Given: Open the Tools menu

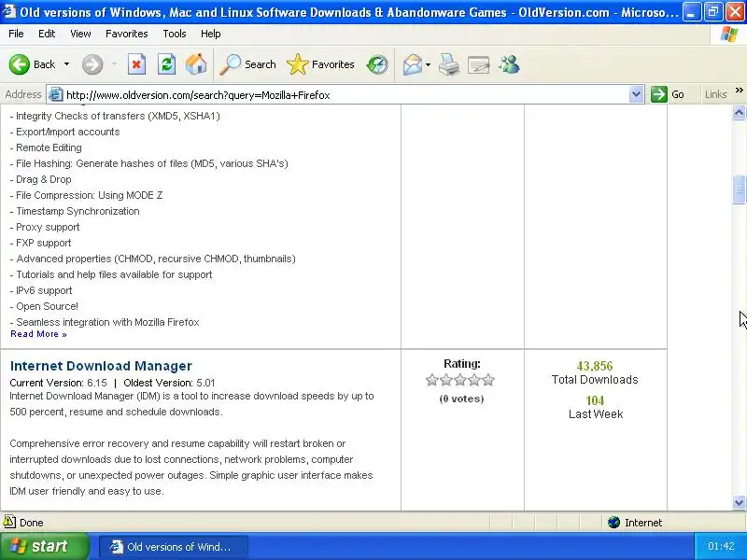Looking at the screenshot, I should pyautogui.click(x=175, y=34).
